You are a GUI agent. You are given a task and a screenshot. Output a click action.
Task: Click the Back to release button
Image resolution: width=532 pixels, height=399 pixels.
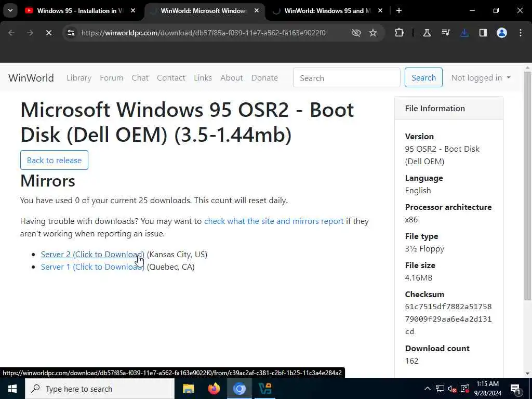coord(54,160)
